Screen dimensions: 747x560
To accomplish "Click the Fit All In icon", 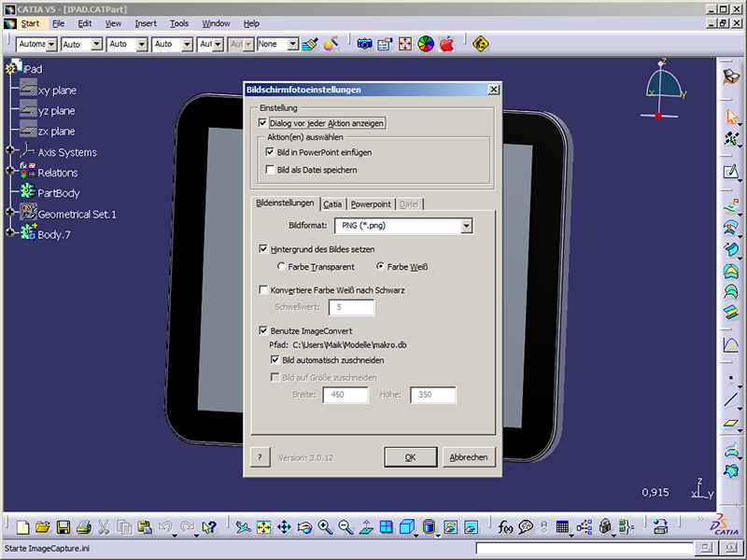I will (263, 526).
